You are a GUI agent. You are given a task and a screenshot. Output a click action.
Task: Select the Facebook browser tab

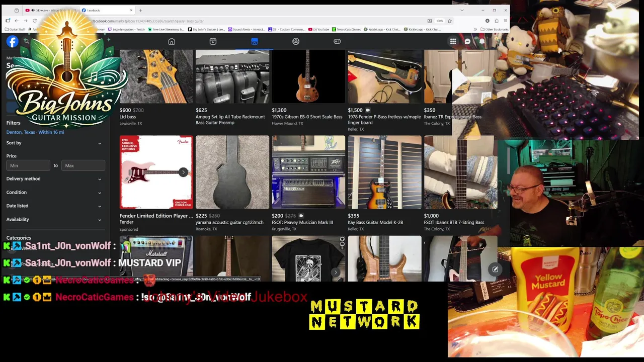pos(107,10)
